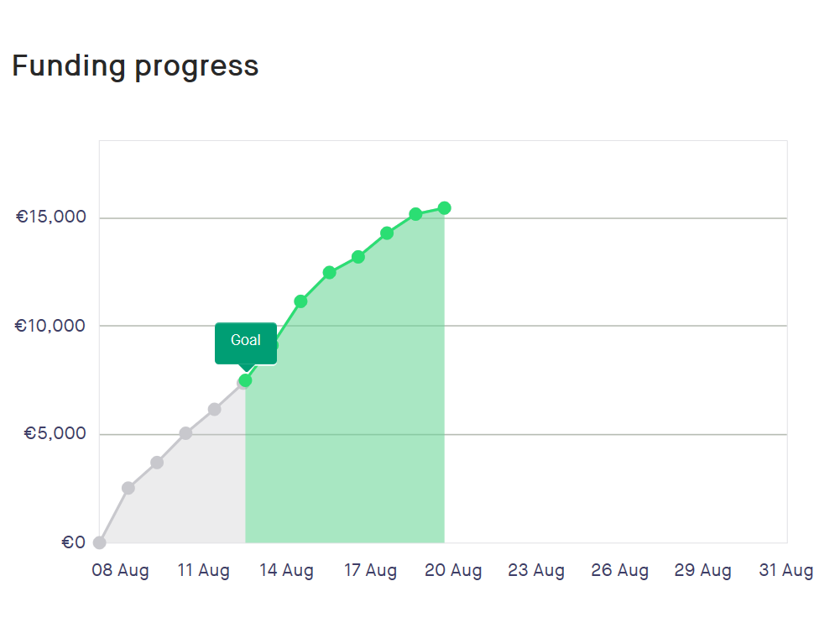
Task: Click the €5,000 y-axis label
Action: coord(55,433)
